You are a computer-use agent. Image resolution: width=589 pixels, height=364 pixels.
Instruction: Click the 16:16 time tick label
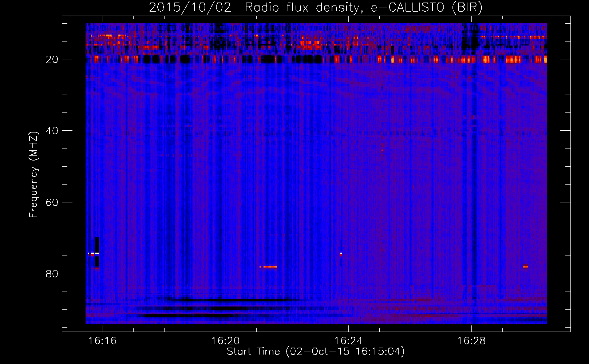pos(103,341)
